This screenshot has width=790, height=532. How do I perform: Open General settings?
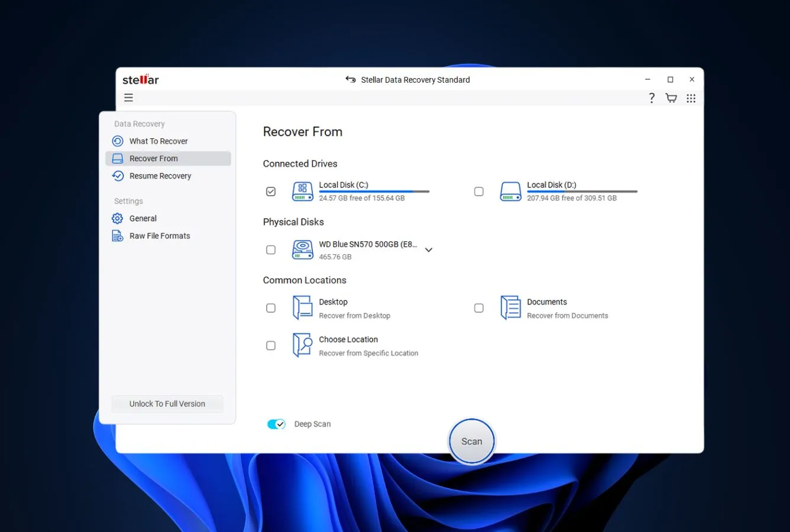168,219
